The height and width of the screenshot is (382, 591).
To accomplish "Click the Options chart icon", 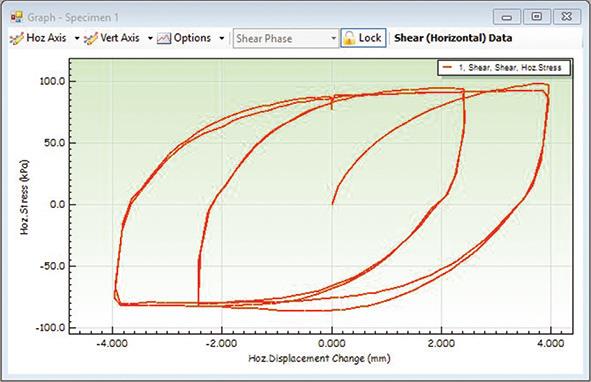I will pyautogui.click(x=164, y=38).
